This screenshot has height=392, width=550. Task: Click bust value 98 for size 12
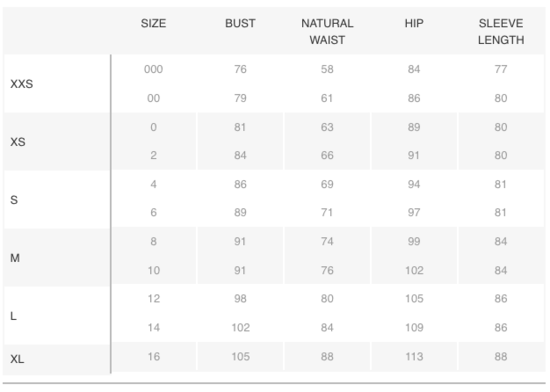tap(240, 299)
